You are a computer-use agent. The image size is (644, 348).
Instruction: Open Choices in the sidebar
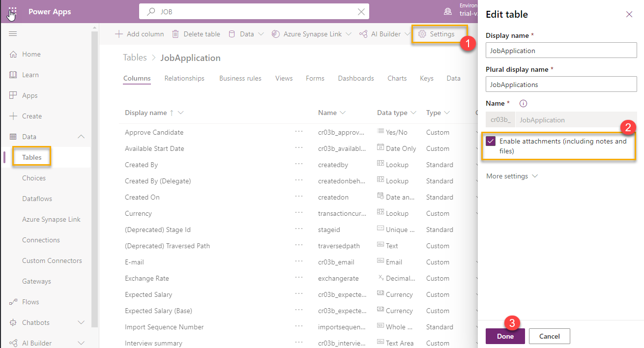click(34, 178)
